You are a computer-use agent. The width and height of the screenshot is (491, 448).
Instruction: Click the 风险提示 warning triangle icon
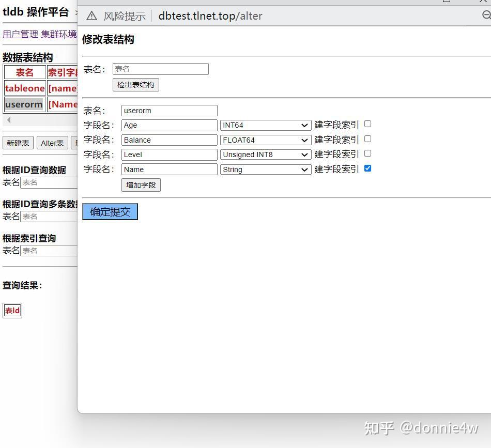[91, 16]
